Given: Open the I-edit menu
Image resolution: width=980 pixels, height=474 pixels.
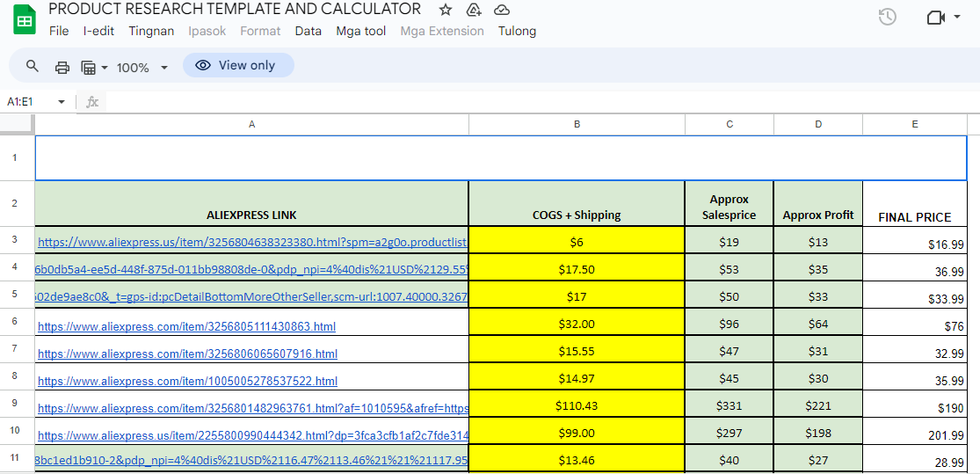Looking at the screenshot, I should coord(98,32).
